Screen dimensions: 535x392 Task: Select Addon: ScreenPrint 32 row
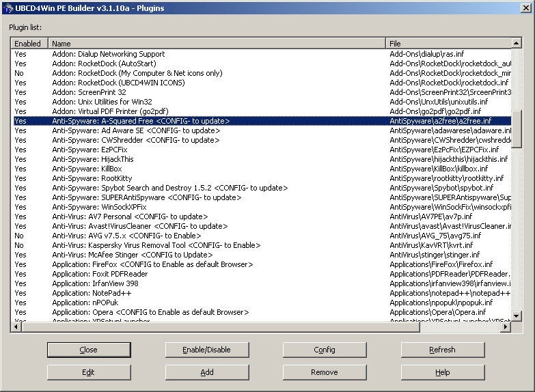click(x=262, y=92)
